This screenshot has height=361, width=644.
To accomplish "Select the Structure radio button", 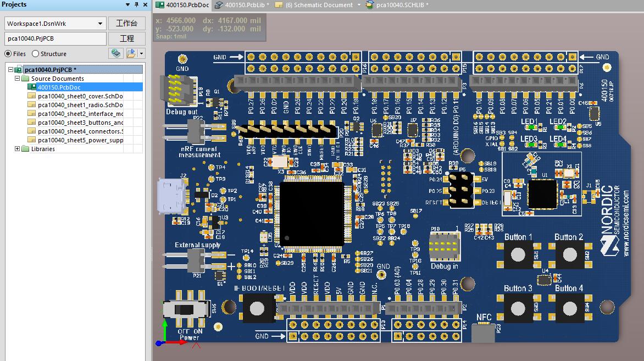I will click(x=36, y=54).
